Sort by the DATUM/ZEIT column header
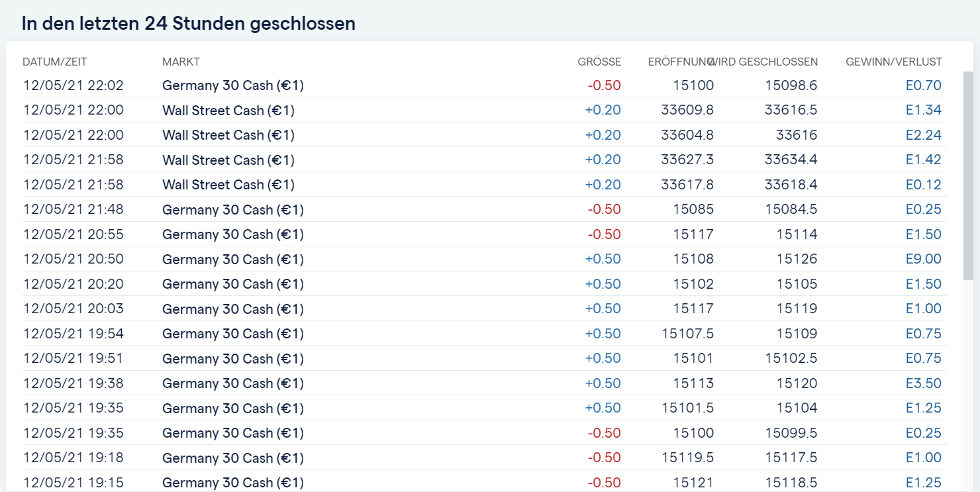 [55, 62]
